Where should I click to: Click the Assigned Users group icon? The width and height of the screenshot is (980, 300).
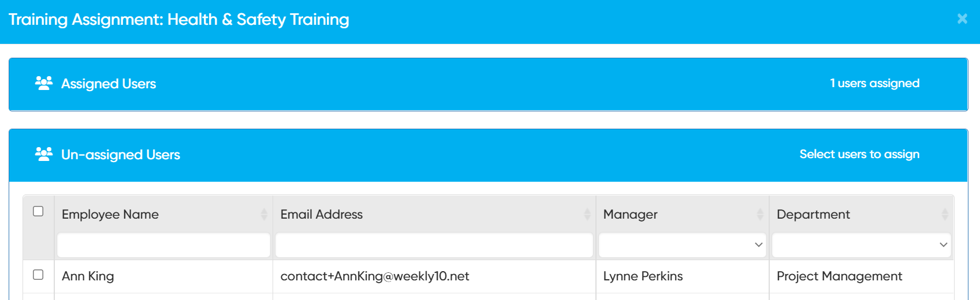[x=44, y=84]
